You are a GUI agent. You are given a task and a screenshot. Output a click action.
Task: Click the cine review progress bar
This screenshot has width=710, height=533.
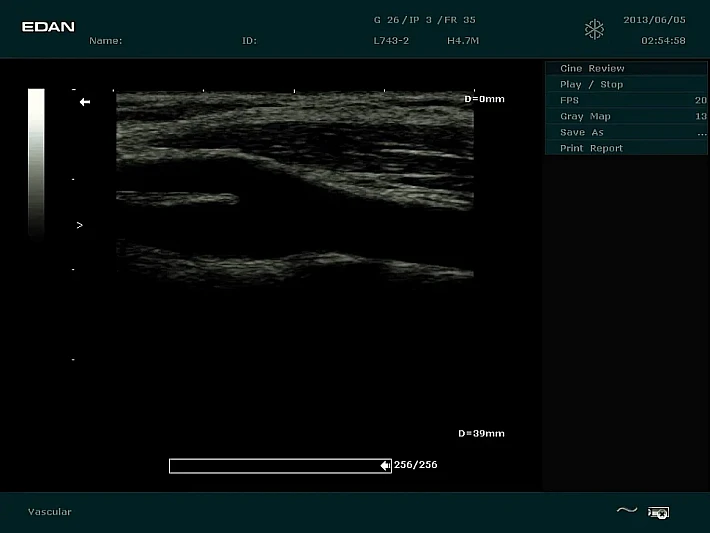coord(275,465)
